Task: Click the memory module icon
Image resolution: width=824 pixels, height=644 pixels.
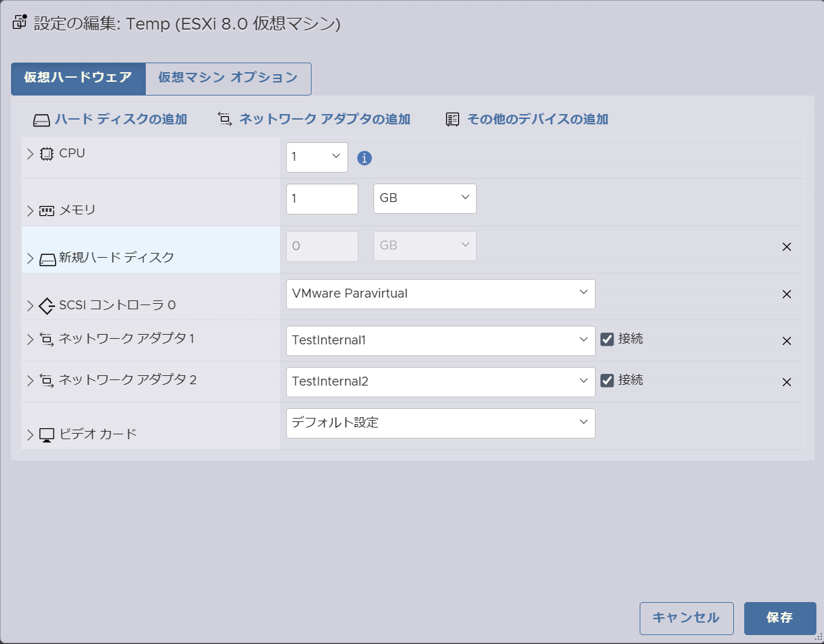Action: [x=47, y=210]
